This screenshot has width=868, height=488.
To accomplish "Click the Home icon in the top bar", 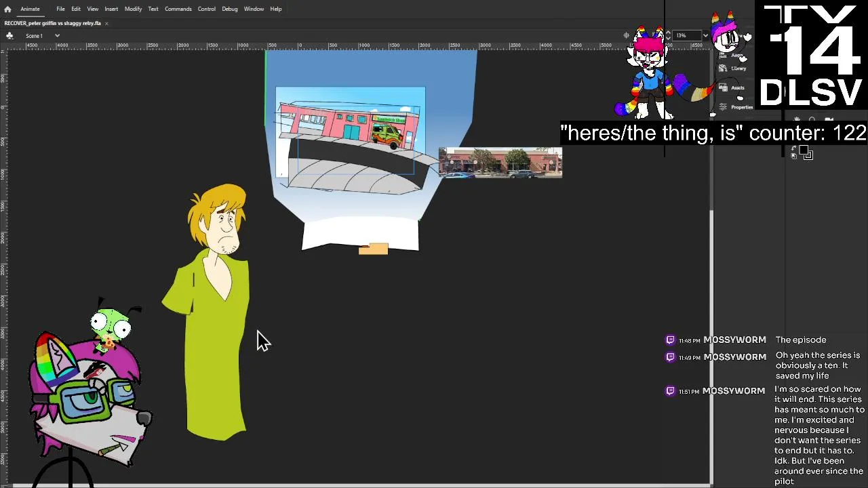I will click(7, 9).
